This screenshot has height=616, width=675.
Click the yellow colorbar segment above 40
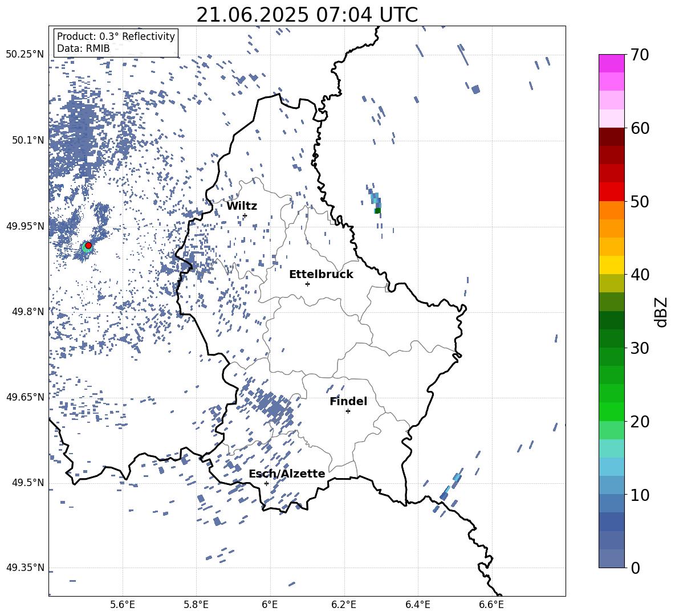[611, 265]
